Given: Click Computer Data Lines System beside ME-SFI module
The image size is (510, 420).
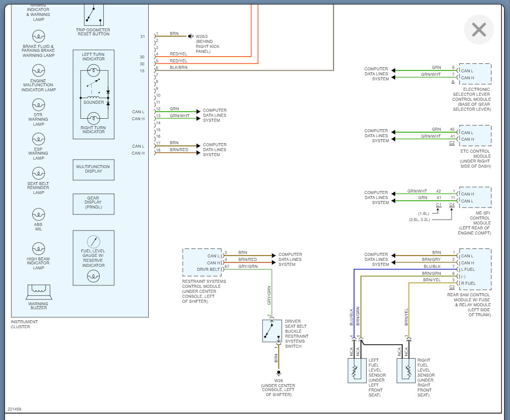Looking at the screenshot, I should [376, 198].
